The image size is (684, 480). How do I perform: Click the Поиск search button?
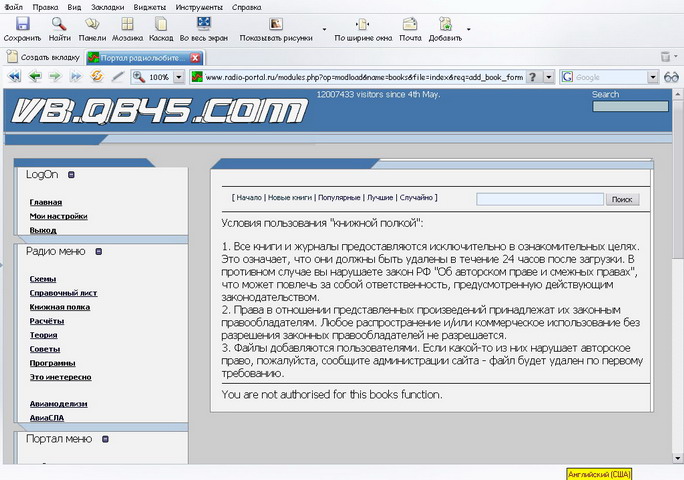(x=621, y=200)
